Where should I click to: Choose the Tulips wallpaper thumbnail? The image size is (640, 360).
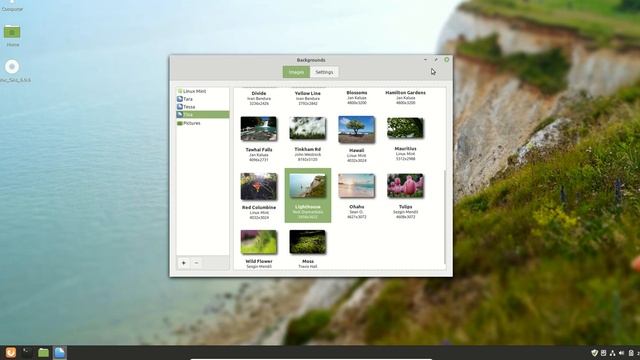tap(405, 186)
